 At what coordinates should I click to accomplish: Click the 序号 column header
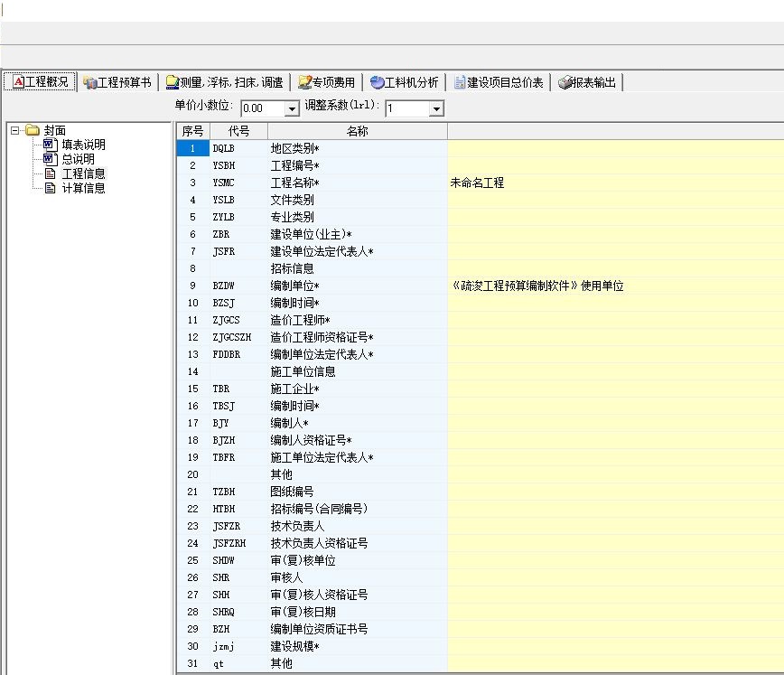pos(193,131)
